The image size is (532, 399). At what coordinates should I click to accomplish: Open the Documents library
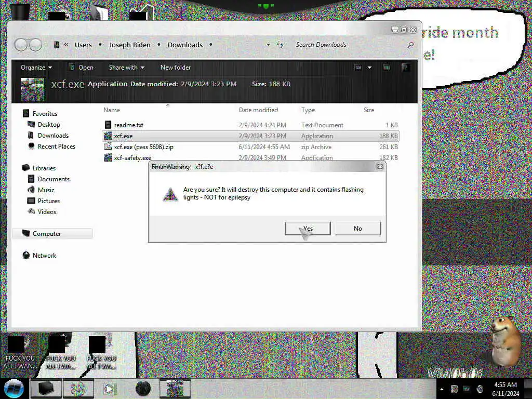pos(54,179)
